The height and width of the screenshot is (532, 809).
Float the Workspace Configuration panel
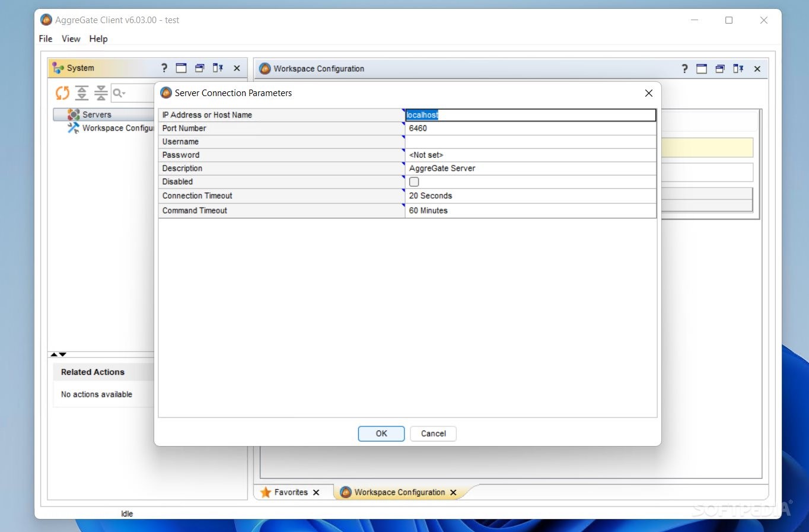pyautogui.click(x=720, y=69)
